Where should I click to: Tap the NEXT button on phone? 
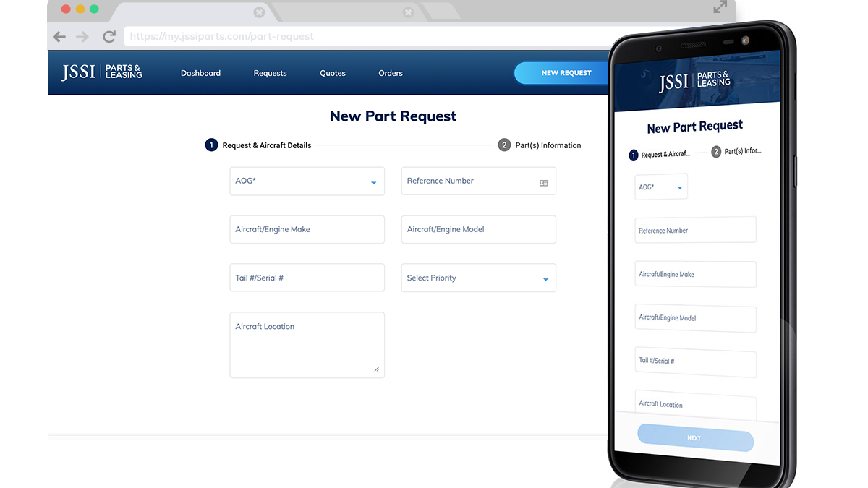694,438
